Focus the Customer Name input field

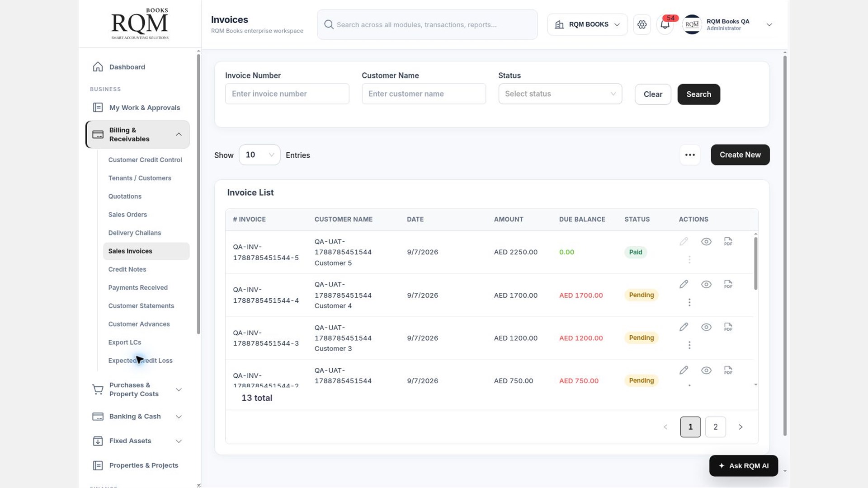[424, 94]
